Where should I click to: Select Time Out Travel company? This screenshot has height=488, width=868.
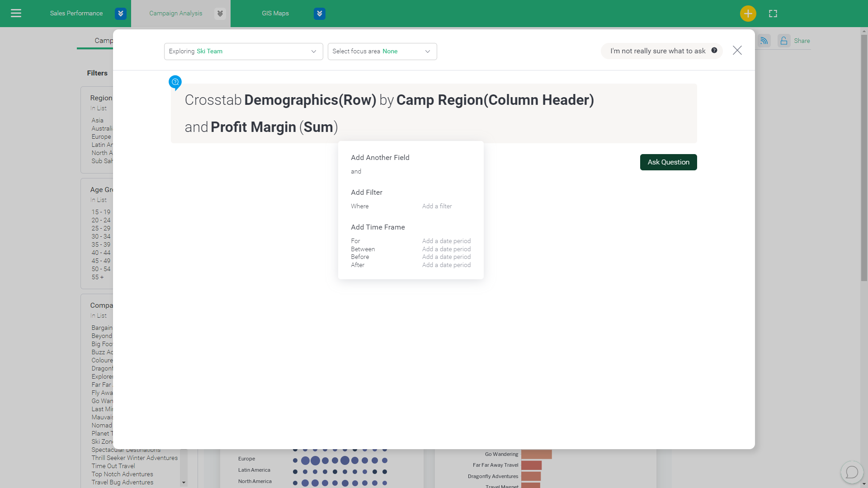point(113,466)
